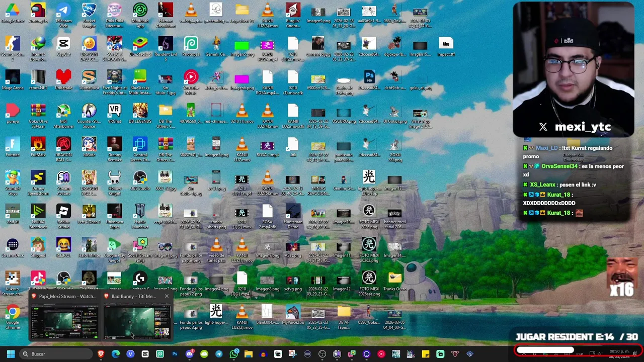Select the Goku UI vs SSJ4.rar archive
Image resolution: width=644 pixels, height=362 pixels.
[x=38, y=116]
